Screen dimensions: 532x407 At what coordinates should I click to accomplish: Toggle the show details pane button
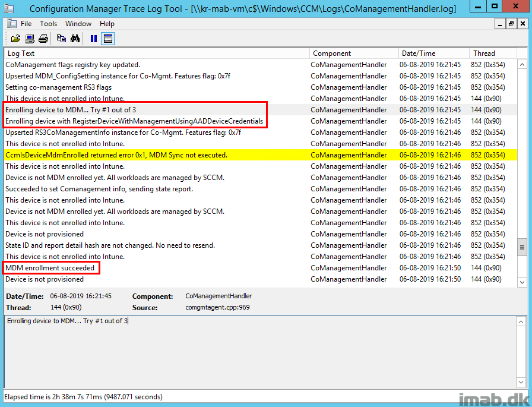point(108,39)
